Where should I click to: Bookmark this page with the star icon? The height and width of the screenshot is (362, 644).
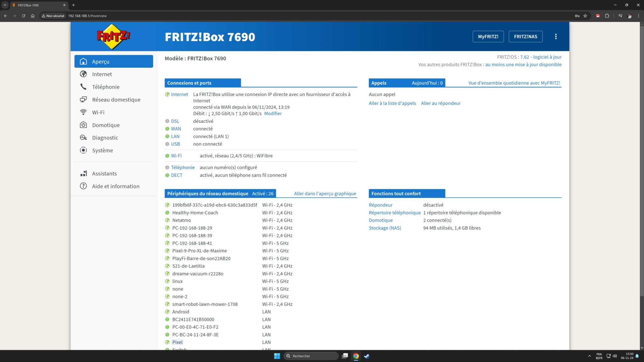(585, 16)
